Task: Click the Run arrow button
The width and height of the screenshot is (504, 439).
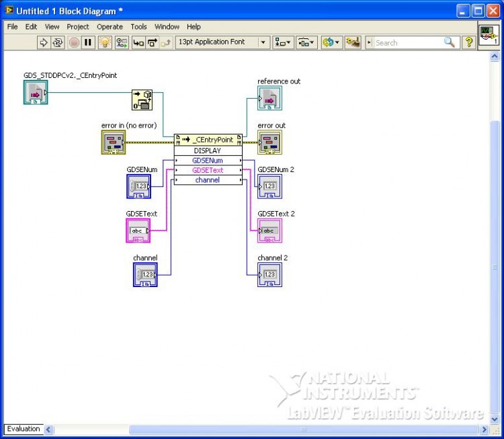Action: tap(44, 42)
